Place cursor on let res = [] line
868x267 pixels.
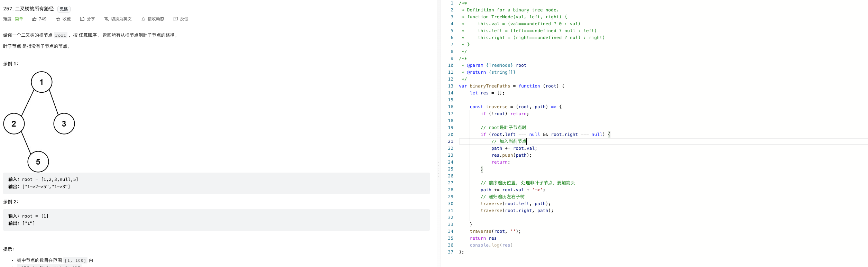pyautogui.click(x=487, y=93)
